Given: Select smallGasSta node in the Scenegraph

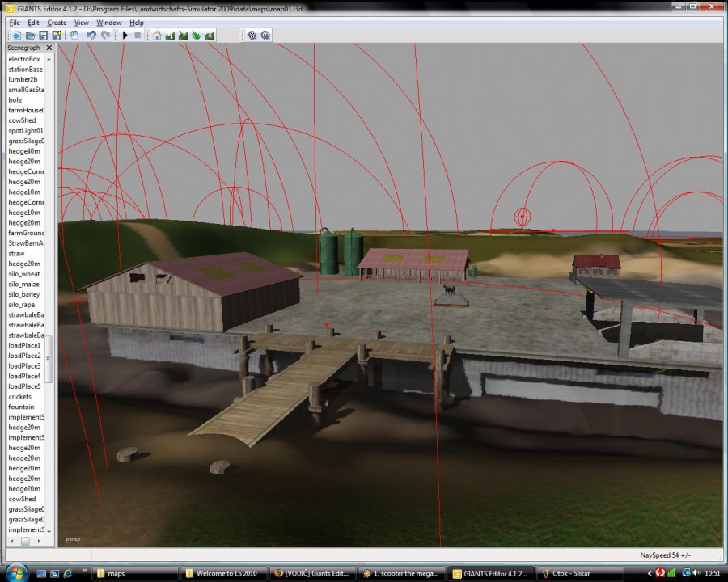Looking at the screenshot, I should point(26,90).
